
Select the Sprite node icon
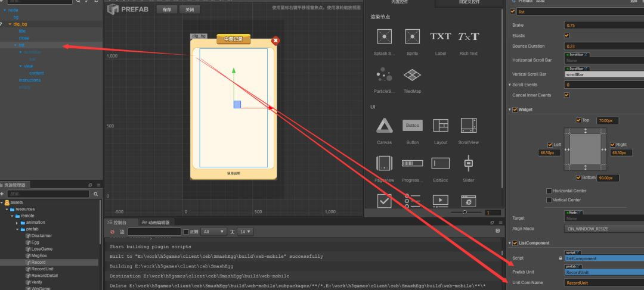[413, 36]
